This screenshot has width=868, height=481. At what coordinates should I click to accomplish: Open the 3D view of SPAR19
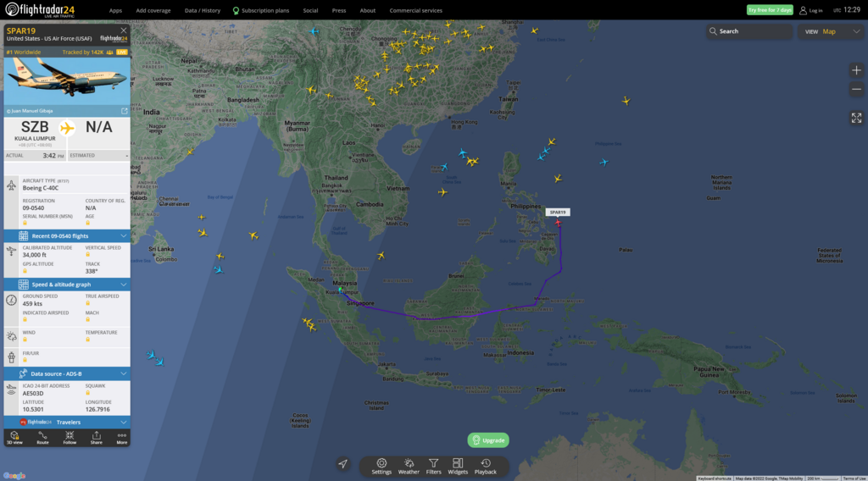14,438
